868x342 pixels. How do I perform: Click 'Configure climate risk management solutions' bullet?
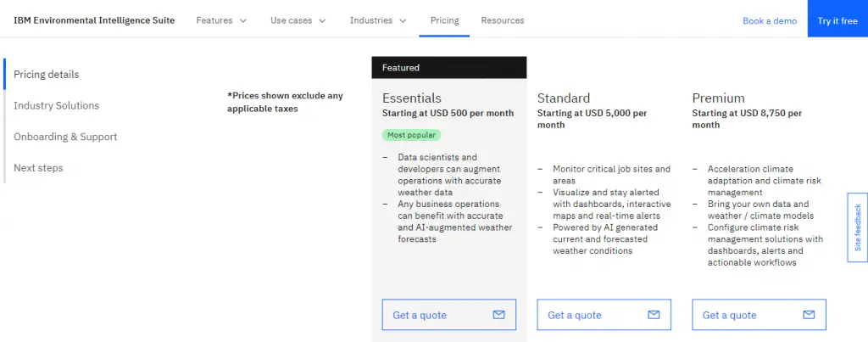[x=765, y=244]
